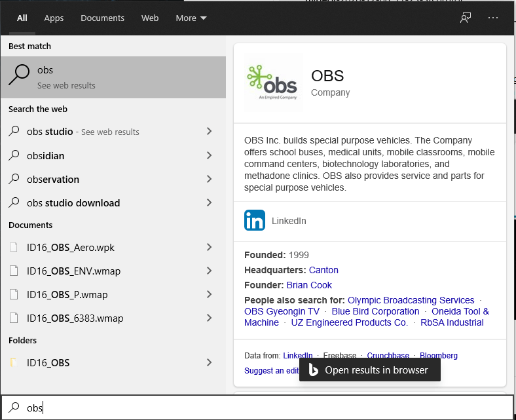Open the three-dot options menu
The height and width of the screenshot is (420, 516).
[x=493, y=18]
